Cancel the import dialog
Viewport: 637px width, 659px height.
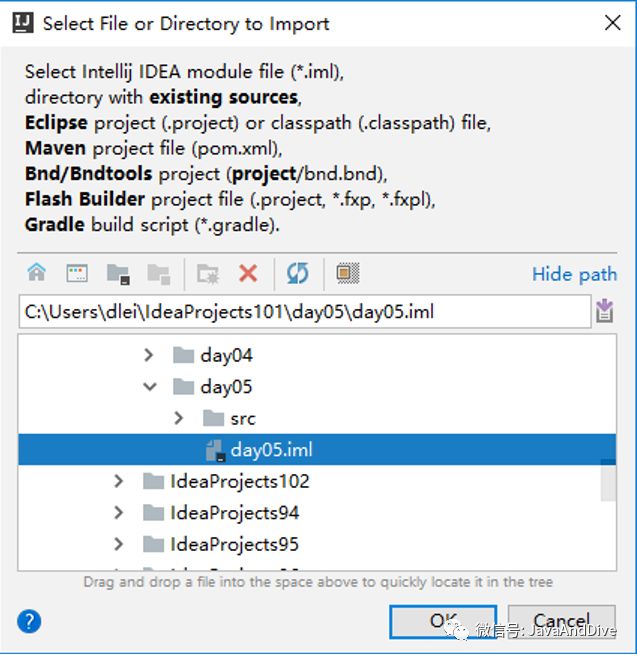[x=562, y=621]
